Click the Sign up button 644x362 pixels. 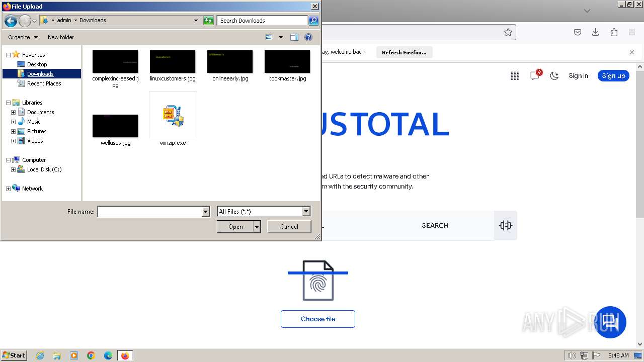coord(613,76)
